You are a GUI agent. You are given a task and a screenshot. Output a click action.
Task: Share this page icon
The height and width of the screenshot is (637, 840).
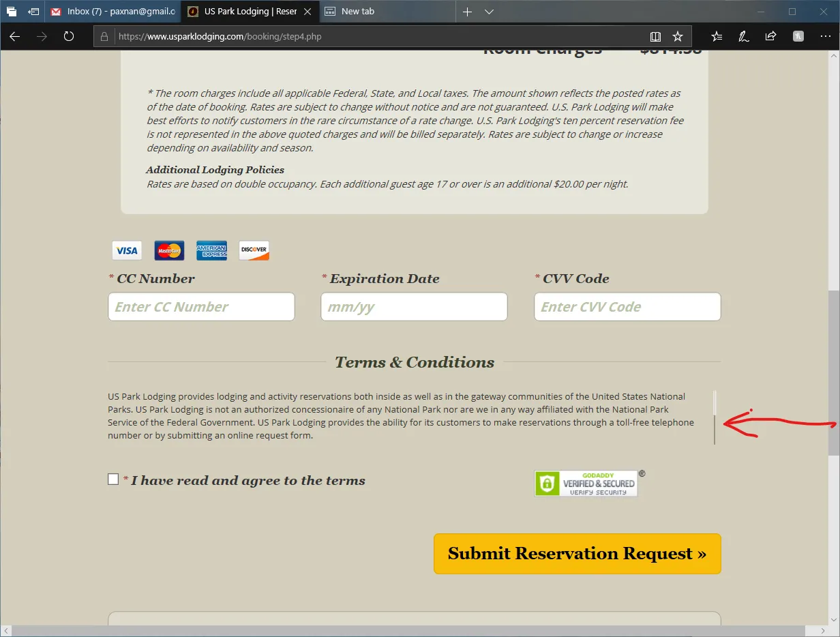tap(770, 36)
